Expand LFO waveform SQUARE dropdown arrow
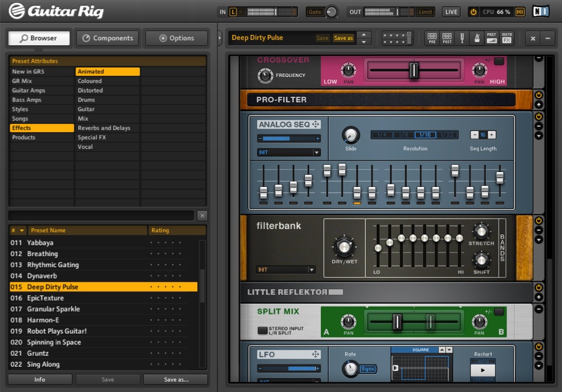The height and width of the screenshot is (392, 562). (449, 350)
